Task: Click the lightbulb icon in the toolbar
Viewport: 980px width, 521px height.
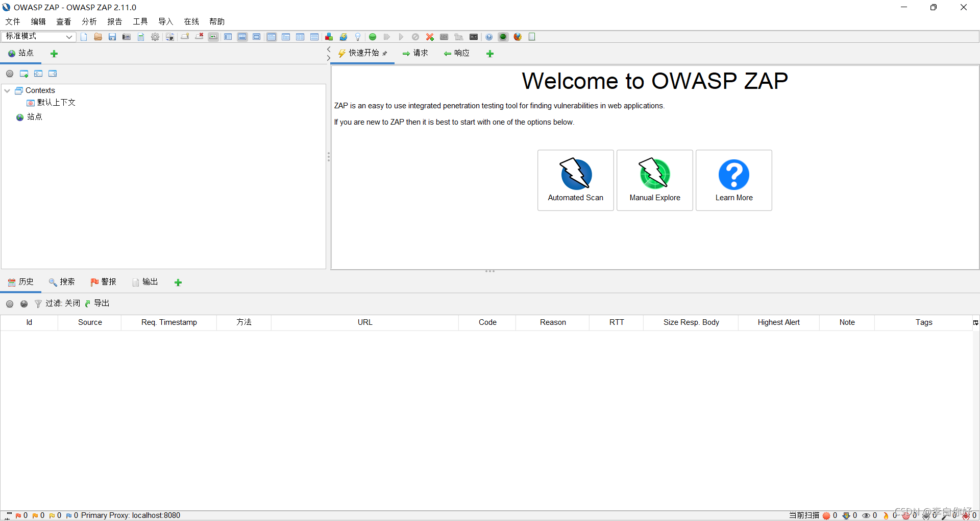Action: (358, 37)
